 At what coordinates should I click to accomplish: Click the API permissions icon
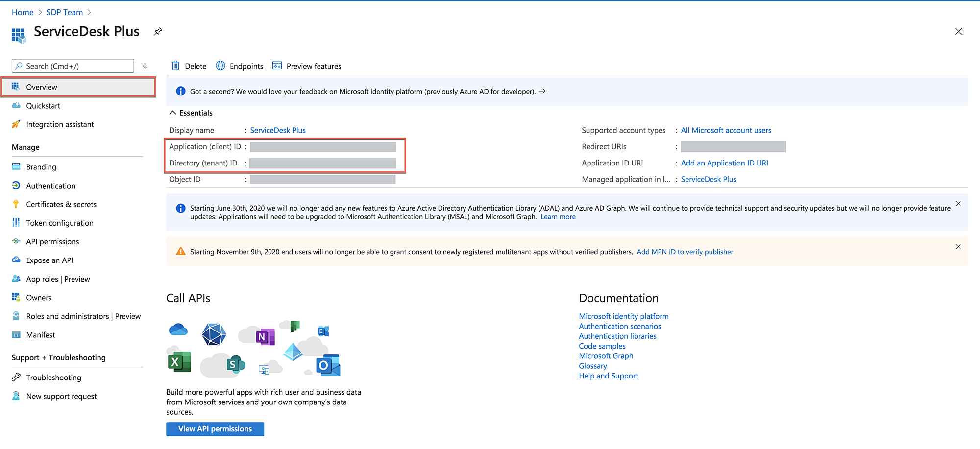pyautogui.click(x=16, y=241)
